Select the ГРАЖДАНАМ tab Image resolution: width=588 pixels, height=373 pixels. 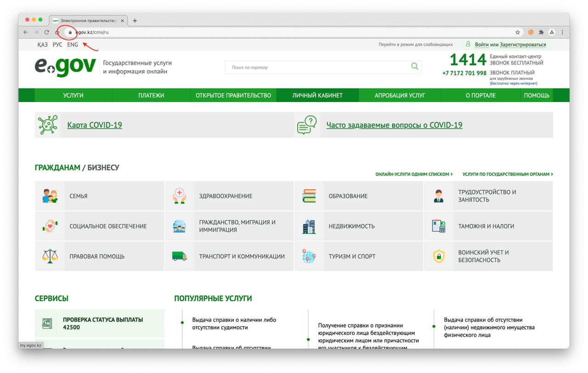click(57, 168)
